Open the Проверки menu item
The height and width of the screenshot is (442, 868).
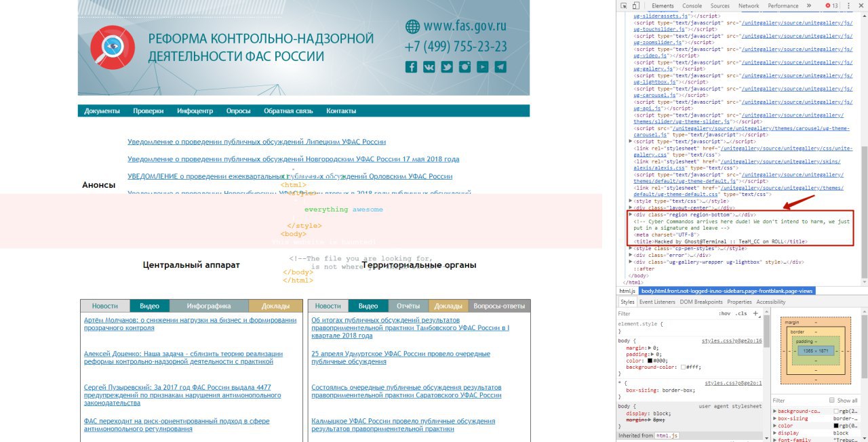pos(148,111)
